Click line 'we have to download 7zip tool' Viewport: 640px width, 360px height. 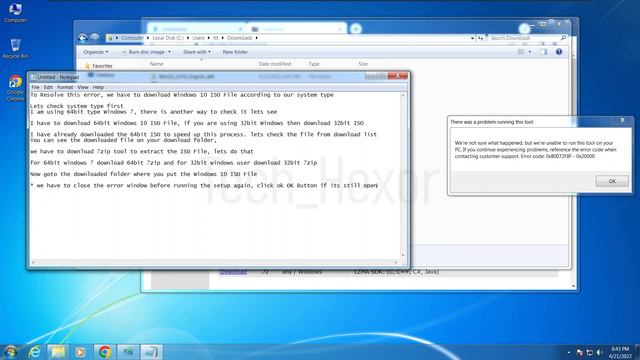click(x=142, y=151)
